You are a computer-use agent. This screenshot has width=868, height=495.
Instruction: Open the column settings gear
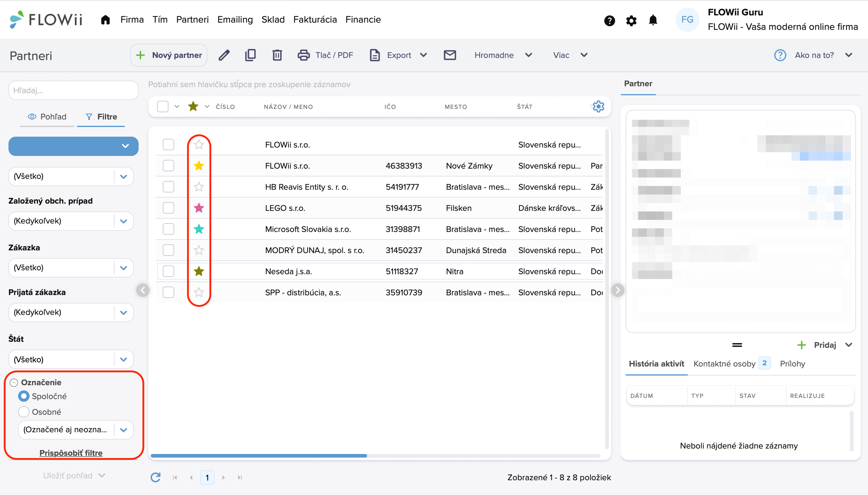[x=598, y=106]
